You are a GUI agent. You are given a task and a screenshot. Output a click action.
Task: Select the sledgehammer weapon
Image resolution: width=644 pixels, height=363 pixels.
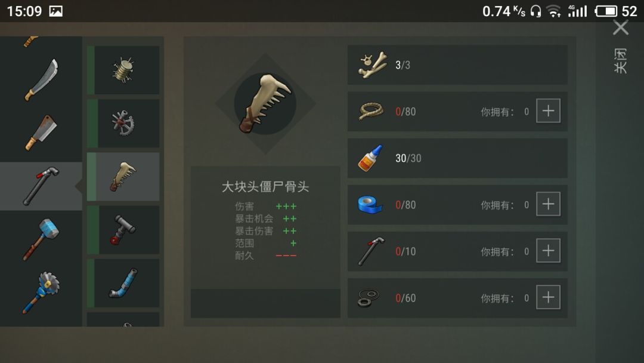pos(41,239)
